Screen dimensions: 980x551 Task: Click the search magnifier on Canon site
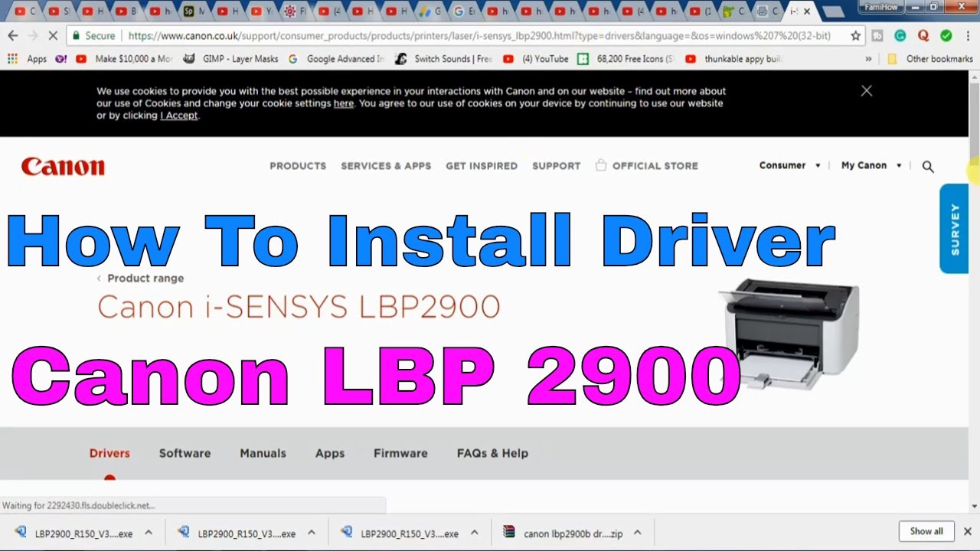click(x=928, y=166)
